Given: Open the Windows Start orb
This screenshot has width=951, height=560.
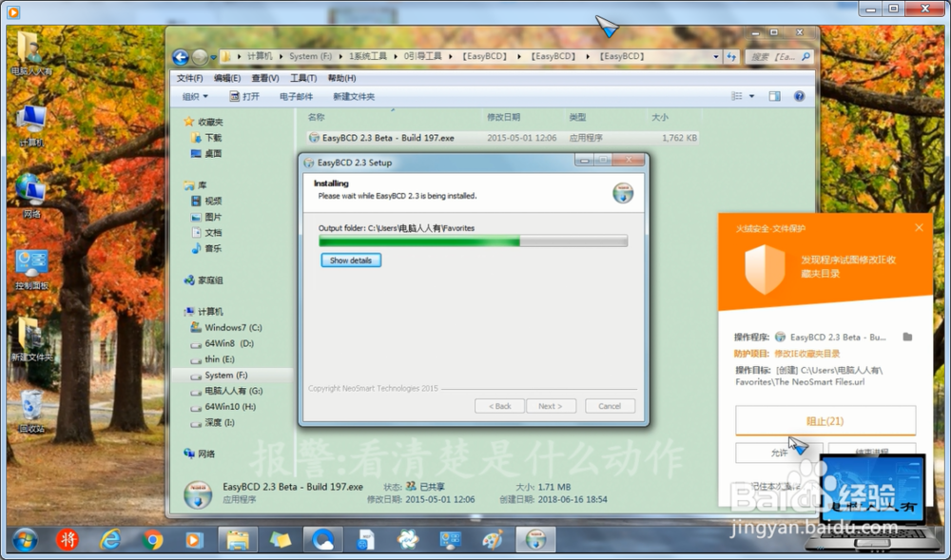Looking at the screenshot, I should point(25,539).
